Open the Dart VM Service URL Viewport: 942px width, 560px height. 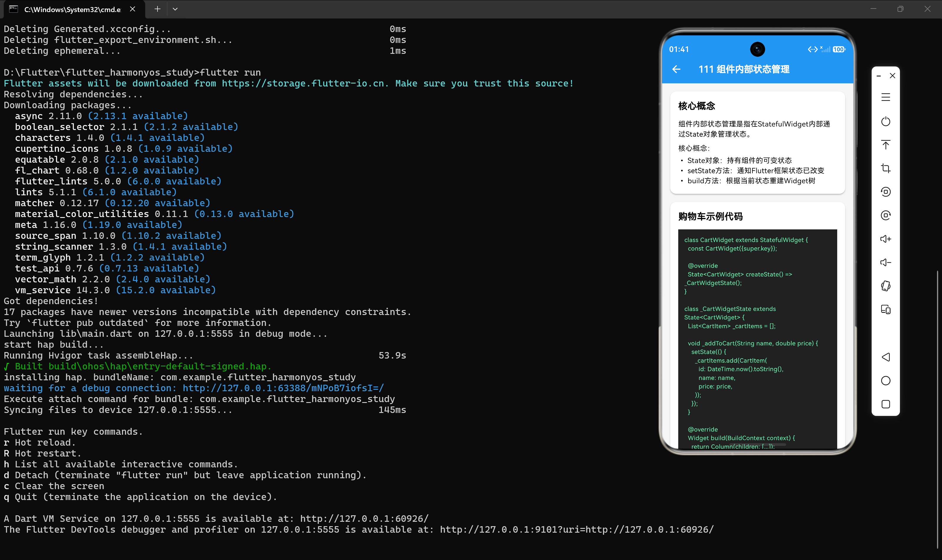coord(364,519)
